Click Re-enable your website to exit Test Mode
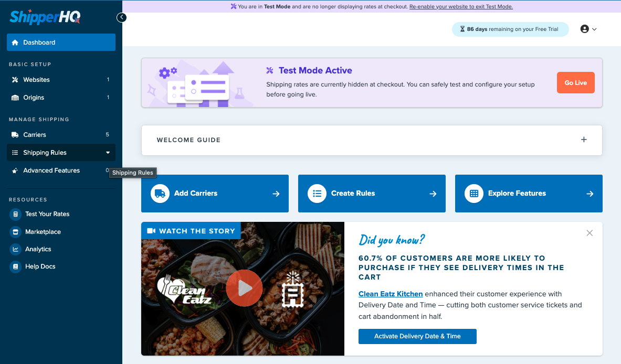Screen dimensions: 621x364 pyautogui.click(x=461, y=7)
